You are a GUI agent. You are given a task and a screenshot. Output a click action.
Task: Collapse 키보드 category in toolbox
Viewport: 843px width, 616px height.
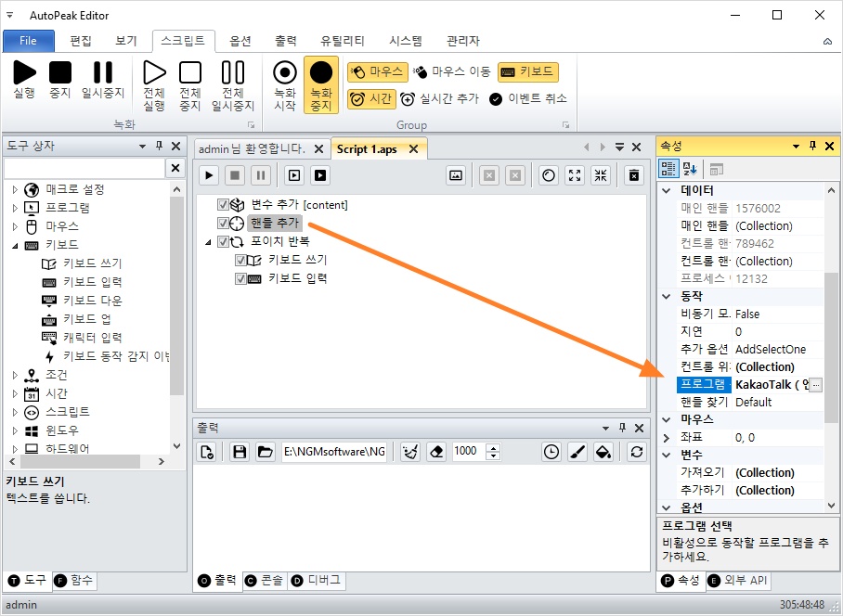click(15, 246)
